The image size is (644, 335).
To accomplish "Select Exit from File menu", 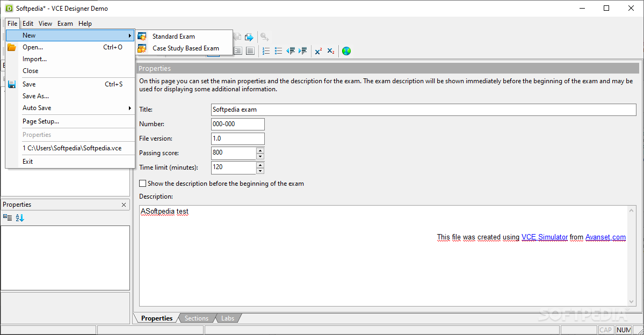I will [71, 162].
